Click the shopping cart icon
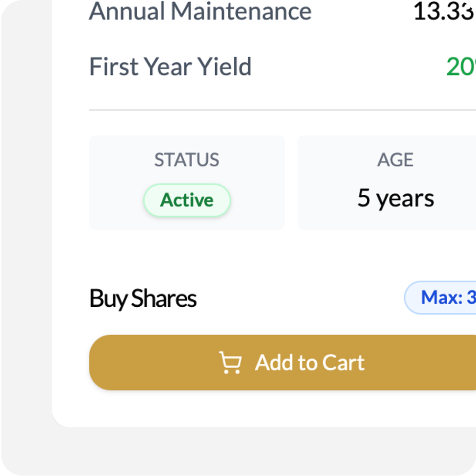This screenshot has height=476, width=476. (x=230, y=363)
